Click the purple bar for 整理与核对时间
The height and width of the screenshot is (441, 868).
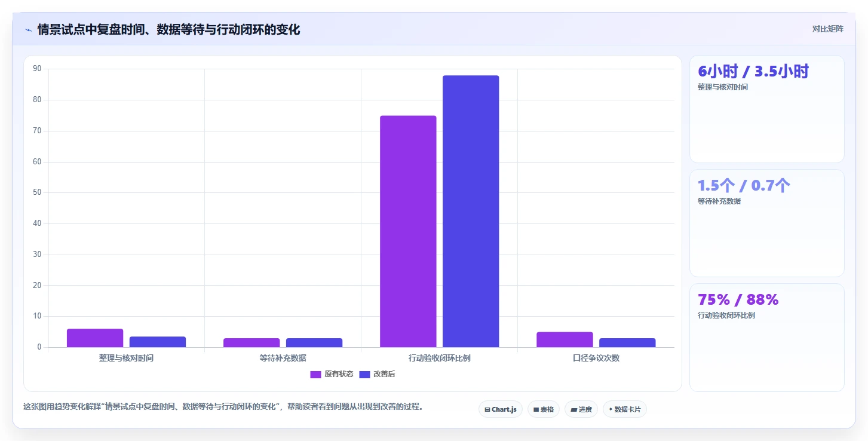click(x=95, y=338)
